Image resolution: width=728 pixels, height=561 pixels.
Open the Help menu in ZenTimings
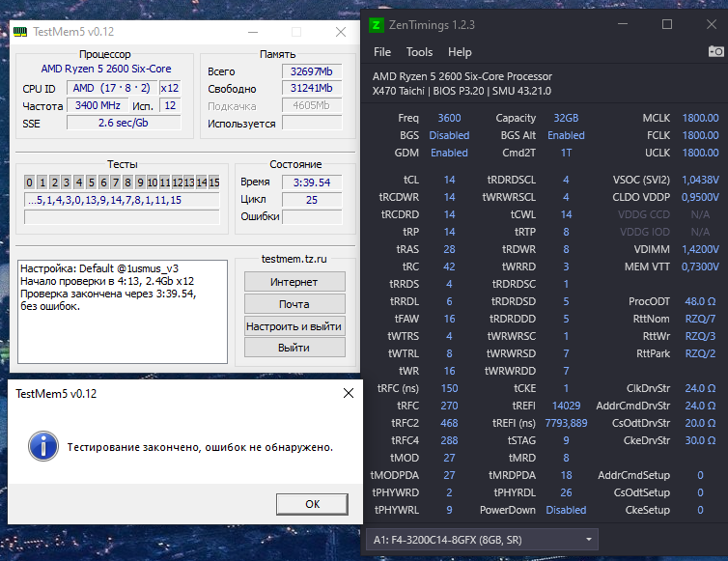click(460, 52)
